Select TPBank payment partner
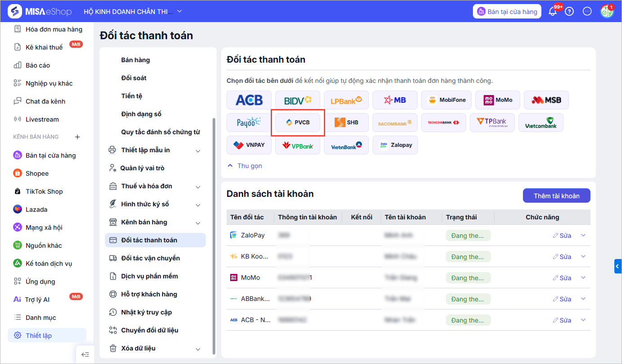This screenshot has height=364, width=622. tap(492, 123)
